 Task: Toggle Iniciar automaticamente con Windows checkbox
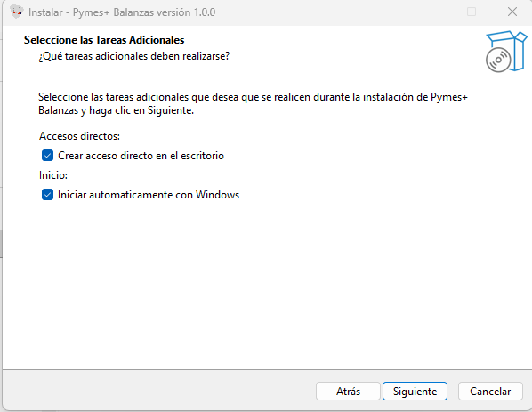click(x=47, y=195)
